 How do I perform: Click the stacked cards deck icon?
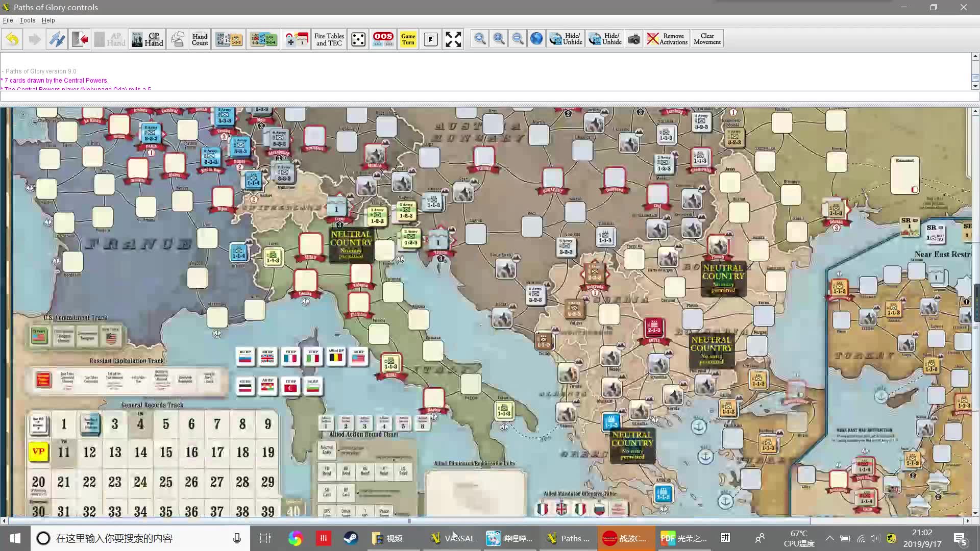[178, 39]
